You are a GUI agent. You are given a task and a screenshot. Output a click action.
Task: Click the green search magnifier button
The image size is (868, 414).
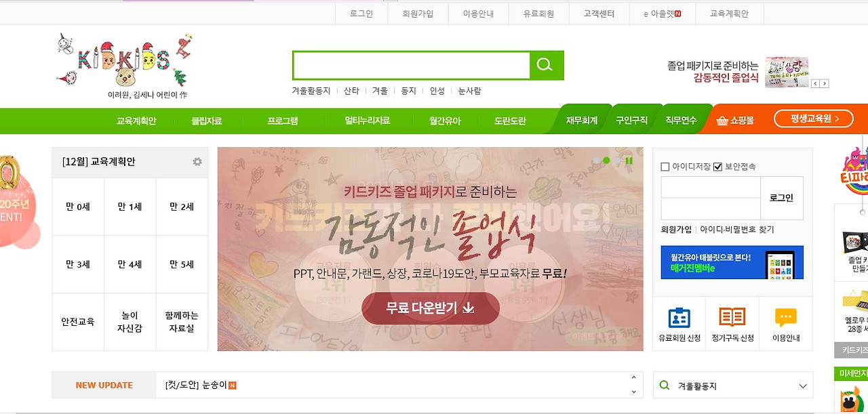(x=546, y=65)
